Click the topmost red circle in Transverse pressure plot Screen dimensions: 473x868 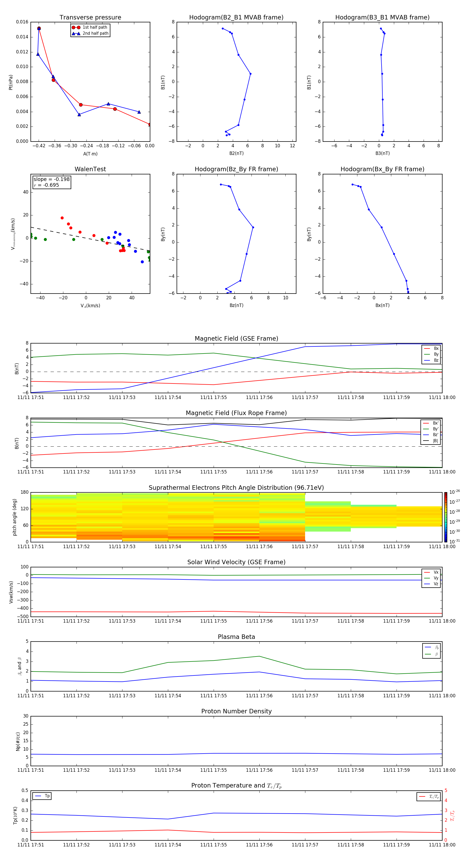click(x=39, y=28)
